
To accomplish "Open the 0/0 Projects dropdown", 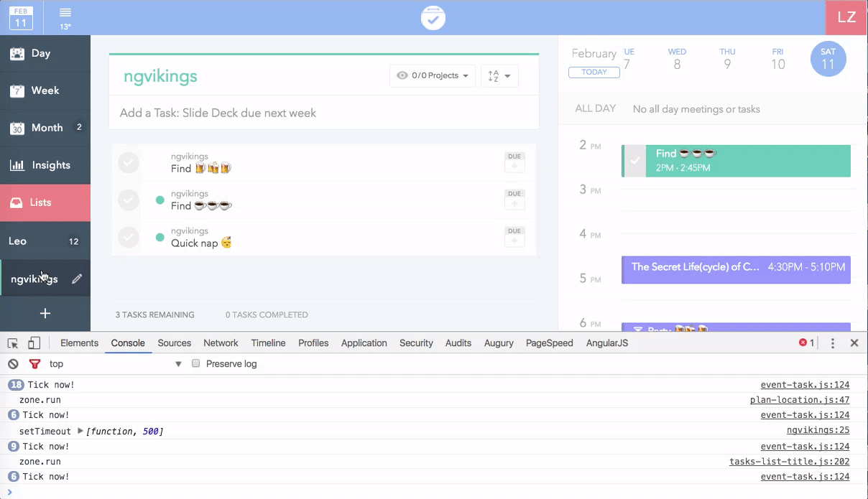I will (x=432, y=75).
